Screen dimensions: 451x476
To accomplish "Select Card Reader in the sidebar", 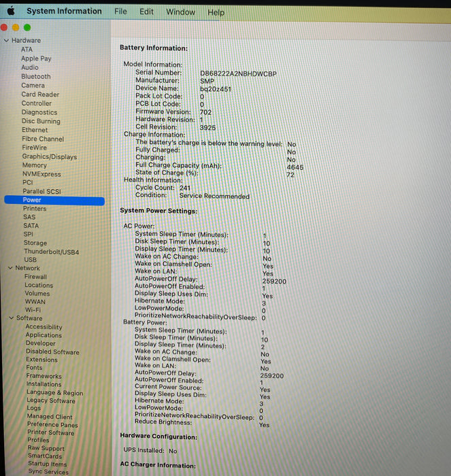I will [x=40, y=95].
